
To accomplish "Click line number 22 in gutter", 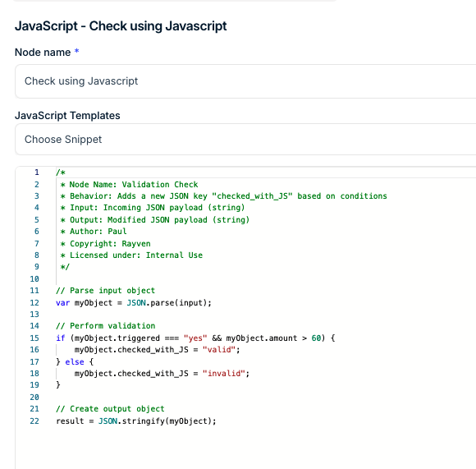I will [x=34, y=421].
